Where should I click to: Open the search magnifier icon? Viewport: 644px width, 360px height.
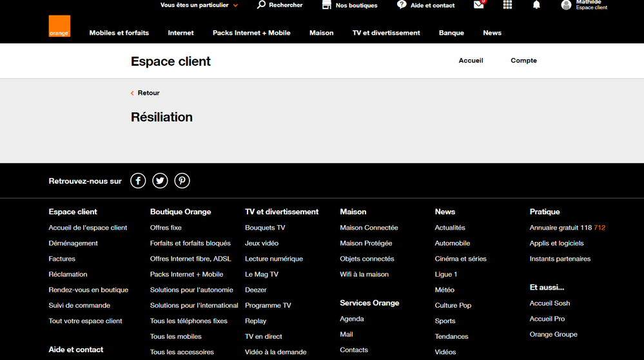pyautogui.click(x=261, y=5)
